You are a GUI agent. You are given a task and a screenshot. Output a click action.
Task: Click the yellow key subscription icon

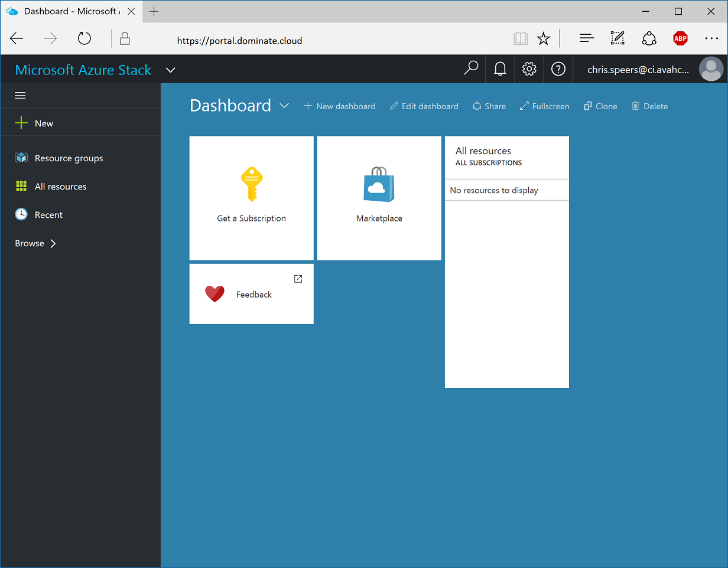pos(252,184)
